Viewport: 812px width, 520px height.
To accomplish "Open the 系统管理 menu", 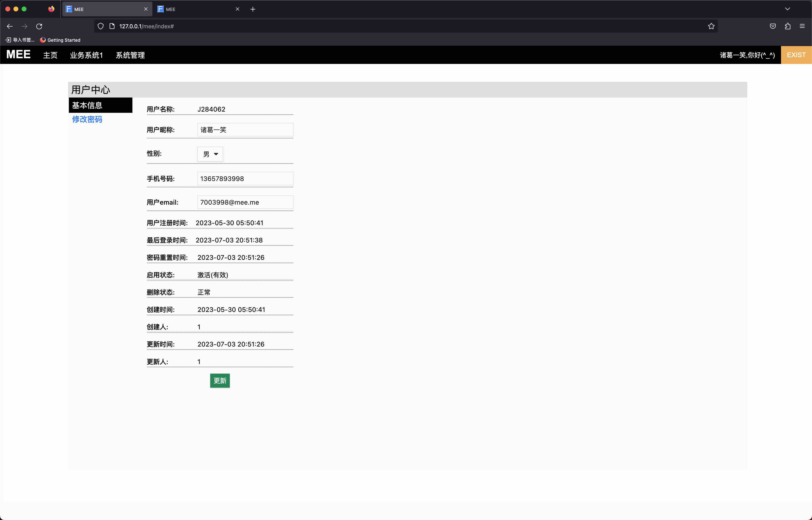I will (130, 55).
